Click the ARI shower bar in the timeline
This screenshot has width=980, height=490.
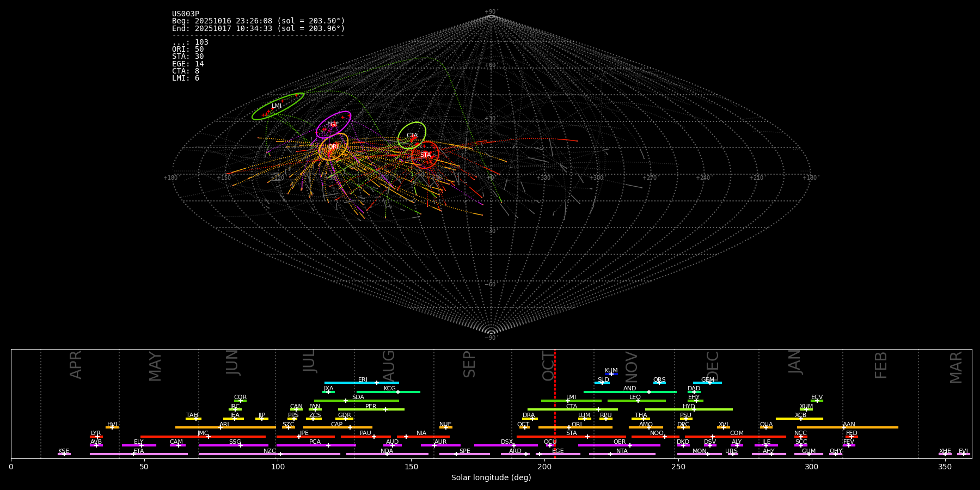point(225,427)
